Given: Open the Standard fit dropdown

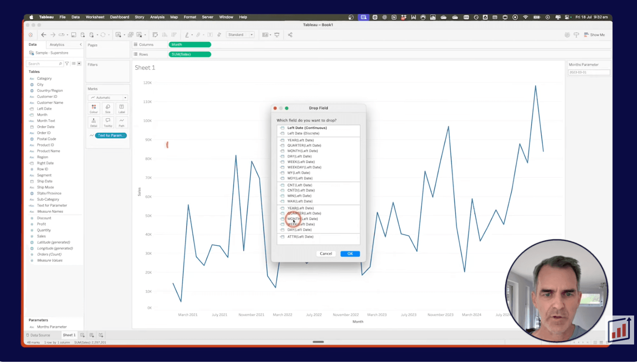Looking at the screenshot, I should [x=240, y=35].
